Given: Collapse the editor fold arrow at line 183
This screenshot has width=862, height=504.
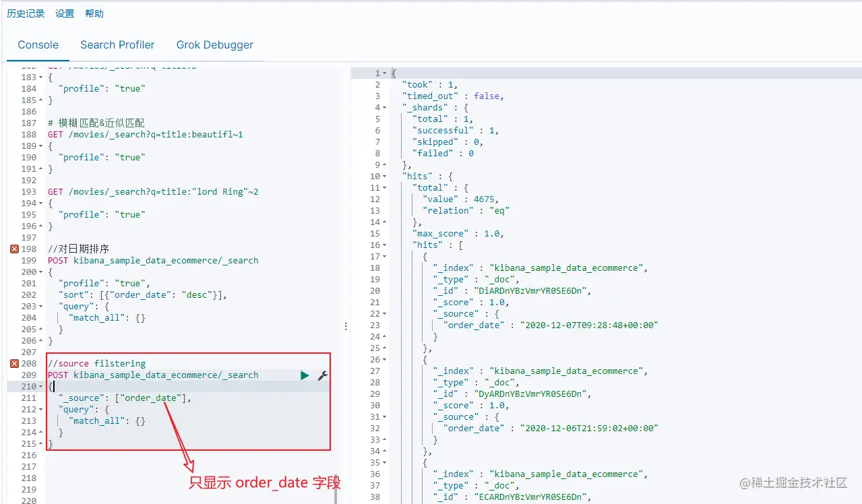Looking at the screenshot, I should 41,77.
